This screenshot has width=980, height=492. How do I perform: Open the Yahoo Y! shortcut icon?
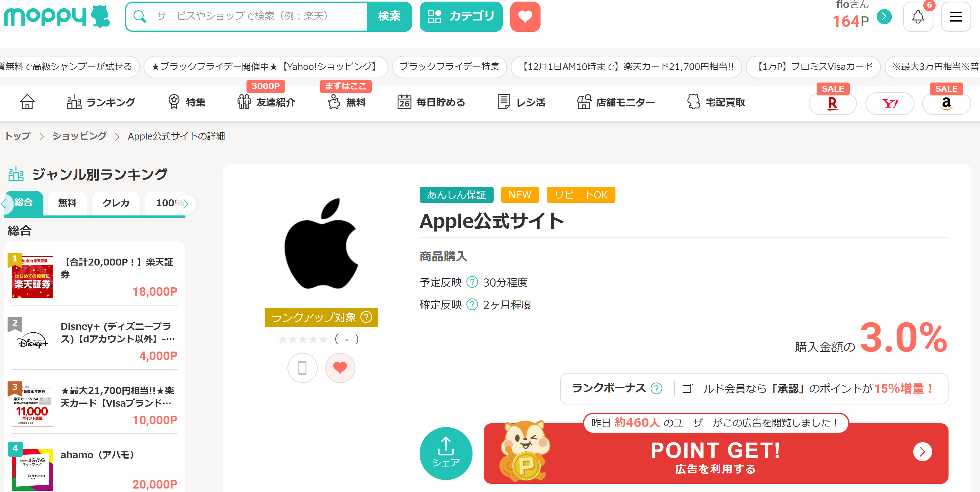[889, 104]
